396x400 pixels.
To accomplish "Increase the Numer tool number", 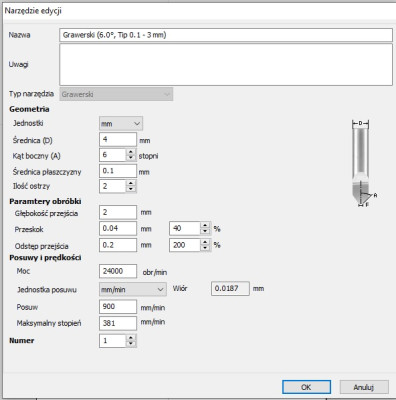I will click(x=131, y=338).
